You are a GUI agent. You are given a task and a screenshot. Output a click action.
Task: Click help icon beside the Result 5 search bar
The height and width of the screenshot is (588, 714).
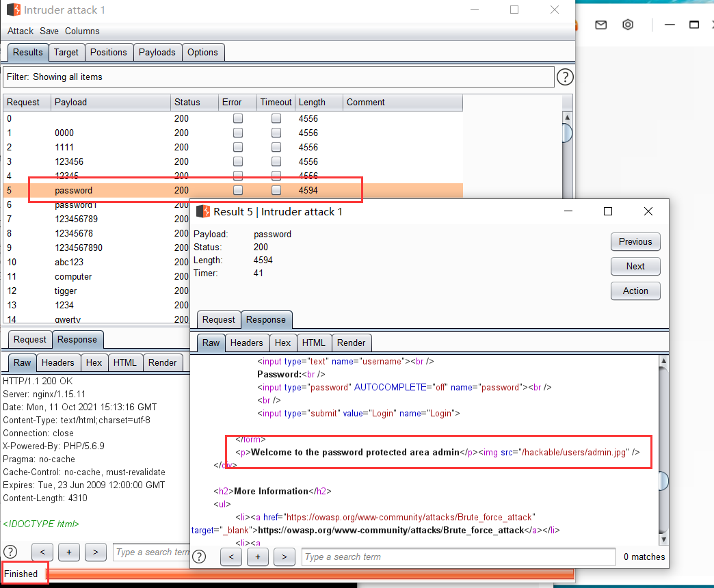(199, 557)
